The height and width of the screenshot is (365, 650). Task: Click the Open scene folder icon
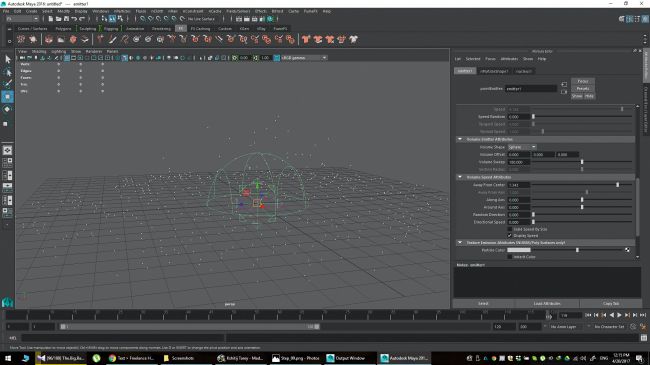58,19
